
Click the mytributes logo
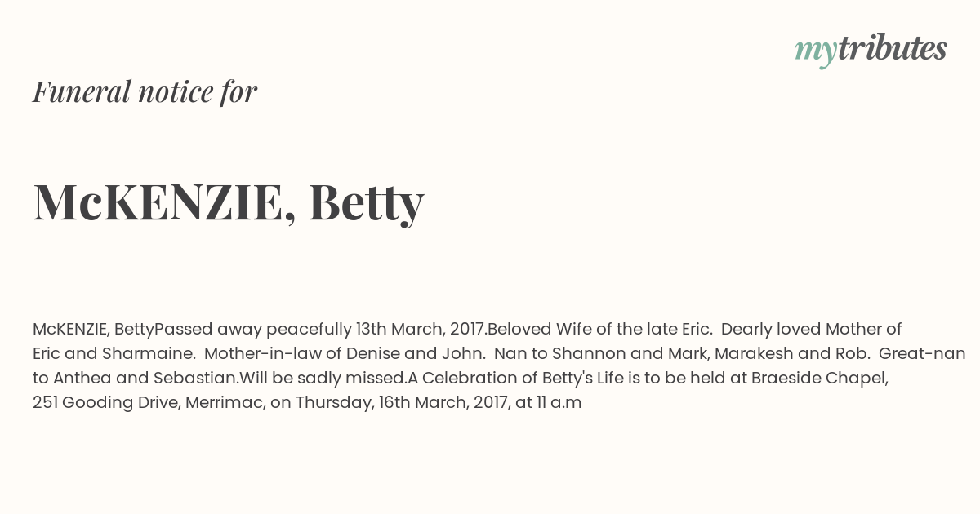pyautogui.click(x=871, y=50)
